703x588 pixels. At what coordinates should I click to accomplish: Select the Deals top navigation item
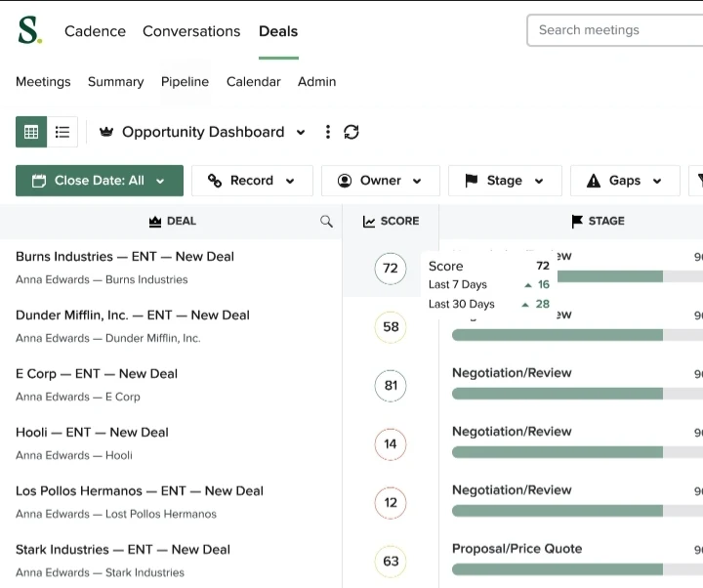pyautogui.click(x=278, y=31)
